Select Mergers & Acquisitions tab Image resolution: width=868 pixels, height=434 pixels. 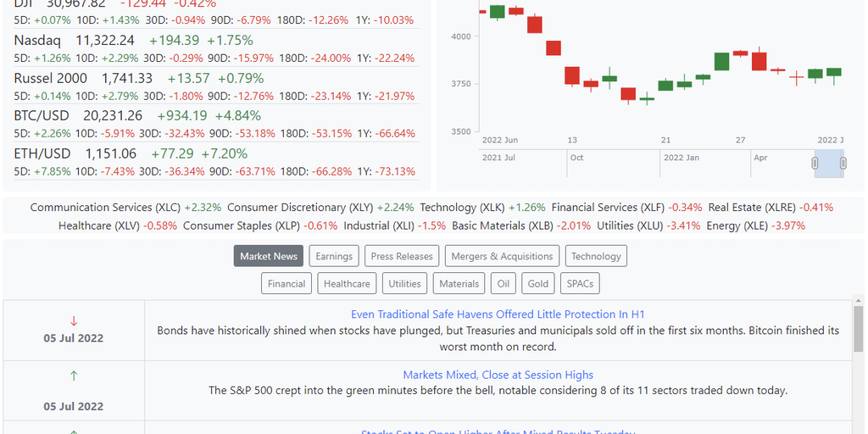point(502,256)
